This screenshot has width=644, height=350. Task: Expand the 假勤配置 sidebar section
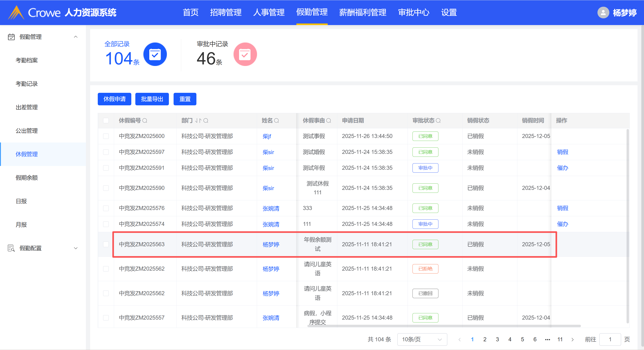(76, 248)
